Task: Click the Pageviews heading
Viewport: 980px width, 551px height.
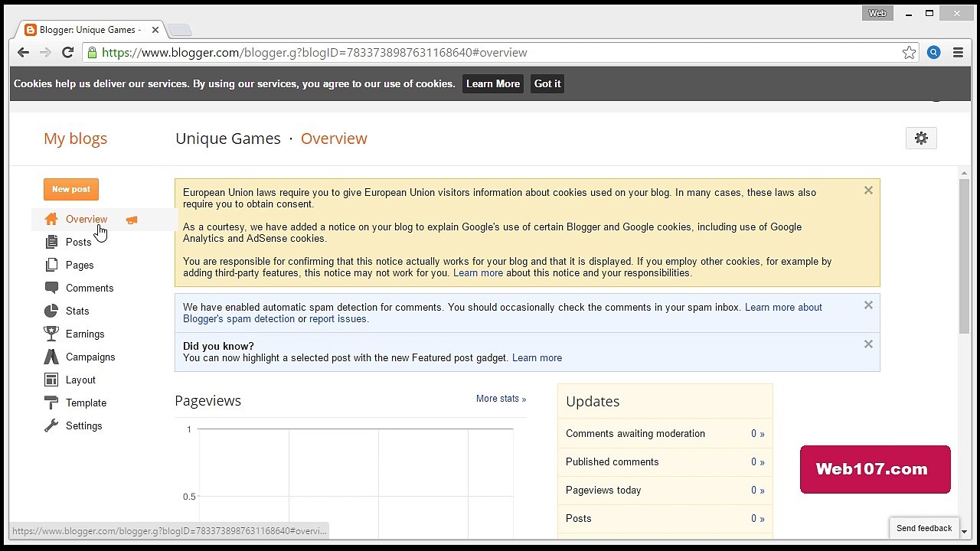Action: [x=207, y=401]
